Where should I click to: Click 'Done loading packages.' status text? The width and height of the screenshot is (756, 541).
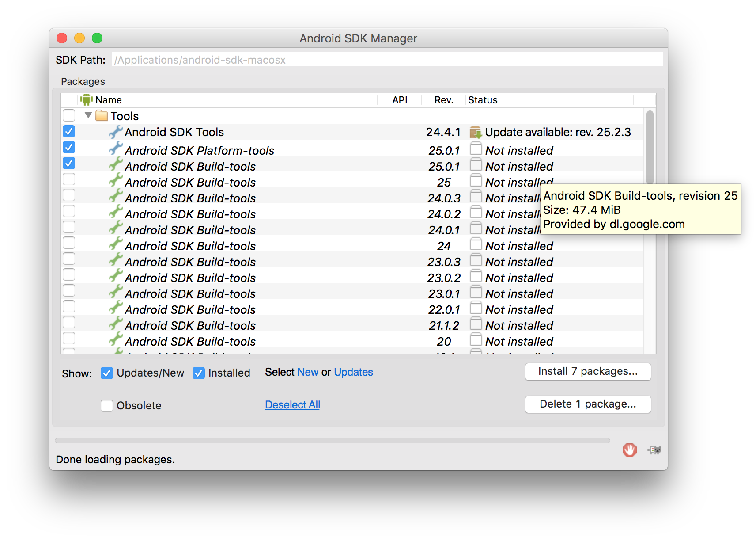[x=115, y=460]
